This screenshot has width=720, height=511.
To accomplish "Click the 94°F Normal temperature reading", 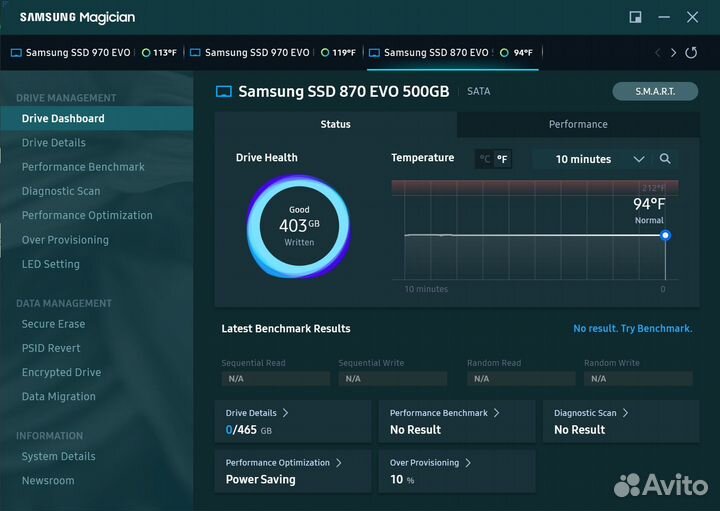I will point(649,210).
